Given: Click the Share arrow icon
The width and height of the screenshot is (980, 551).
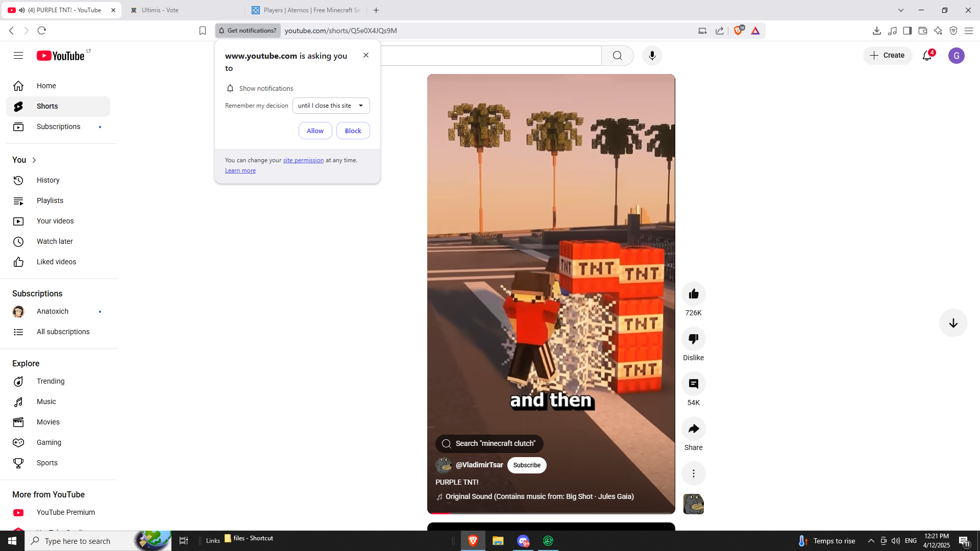Looking at the screenshot, I should 693,429.
